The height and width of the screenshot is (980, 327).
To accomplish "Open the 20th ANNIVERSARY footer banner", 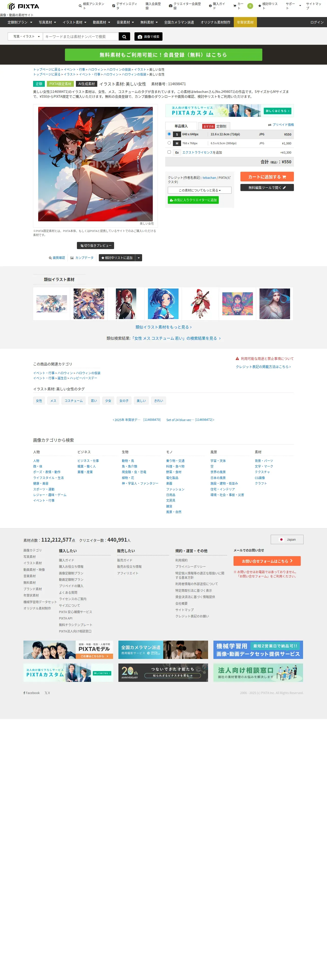I will [163, 672].
